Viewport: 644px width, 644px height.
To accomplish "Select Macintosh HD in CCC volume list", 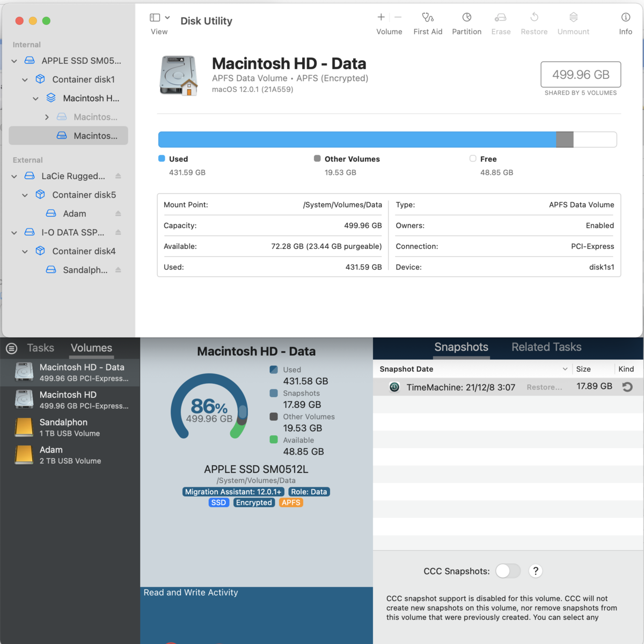I will click(x=70, y=400).
